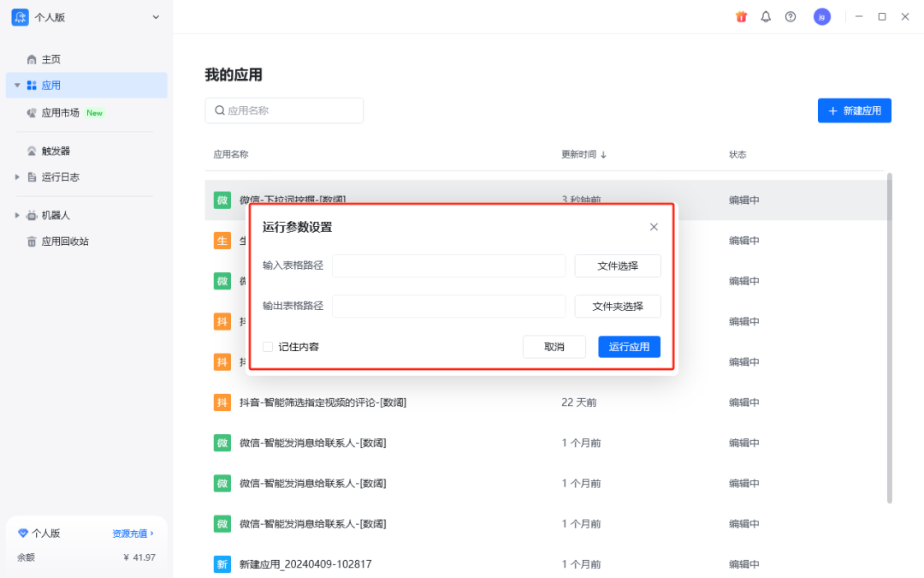Open 应用回收站 via the trash icon
This screenshot has height=578, width=924.
[32, 241]
